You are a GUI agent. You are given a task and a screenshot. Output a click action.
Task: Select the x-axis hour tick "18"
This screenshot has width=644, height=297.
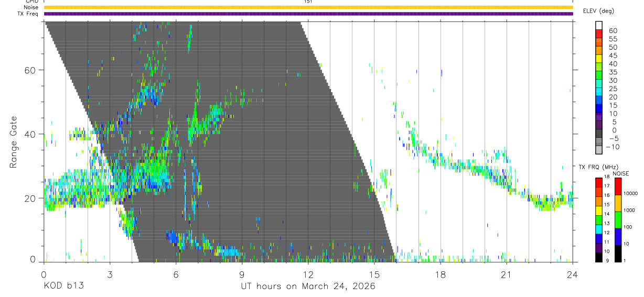pyautogui.click(x=440, y=274)
